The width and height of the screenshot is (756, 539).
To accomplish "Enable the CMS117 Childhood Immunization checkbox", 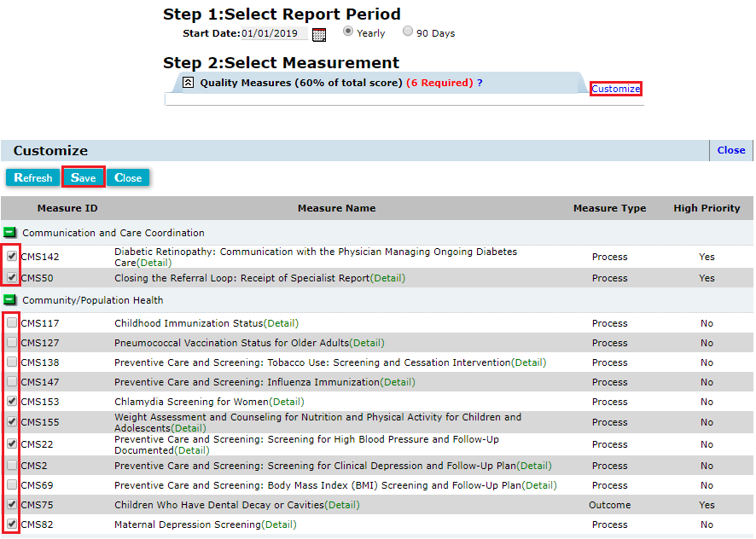I will (12, 323).
